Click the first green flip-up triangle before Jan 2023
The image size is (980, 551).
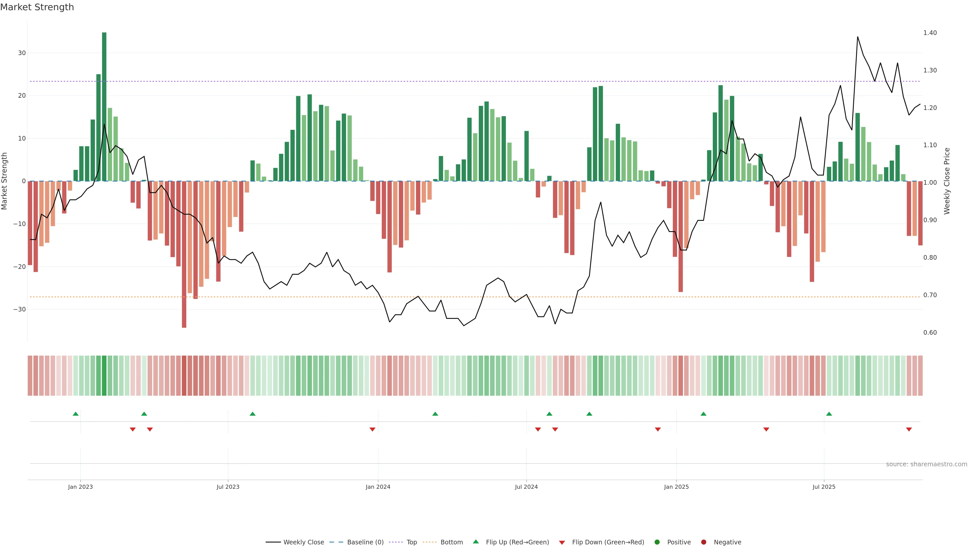[76, 414]
